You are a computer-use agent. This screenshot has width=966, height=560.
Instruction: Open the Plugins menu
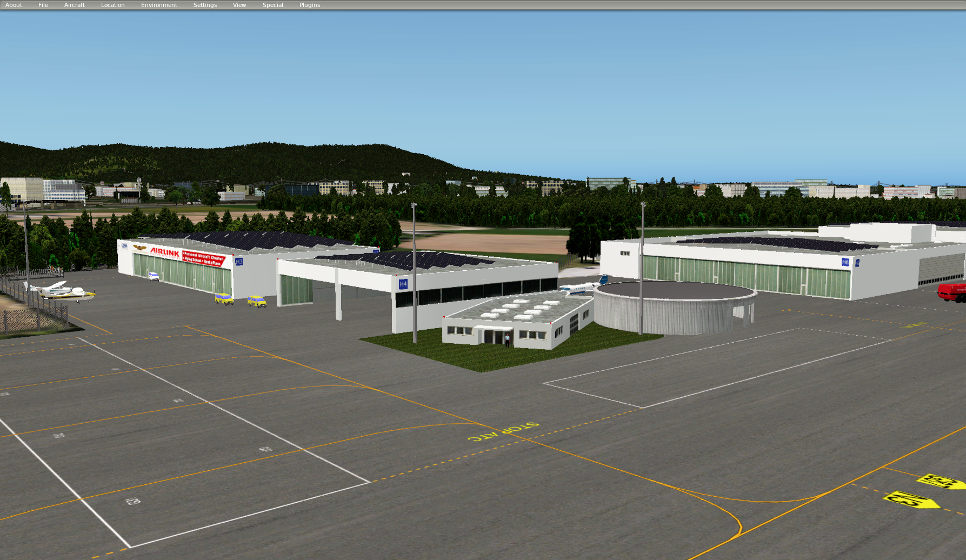point(310,5)
